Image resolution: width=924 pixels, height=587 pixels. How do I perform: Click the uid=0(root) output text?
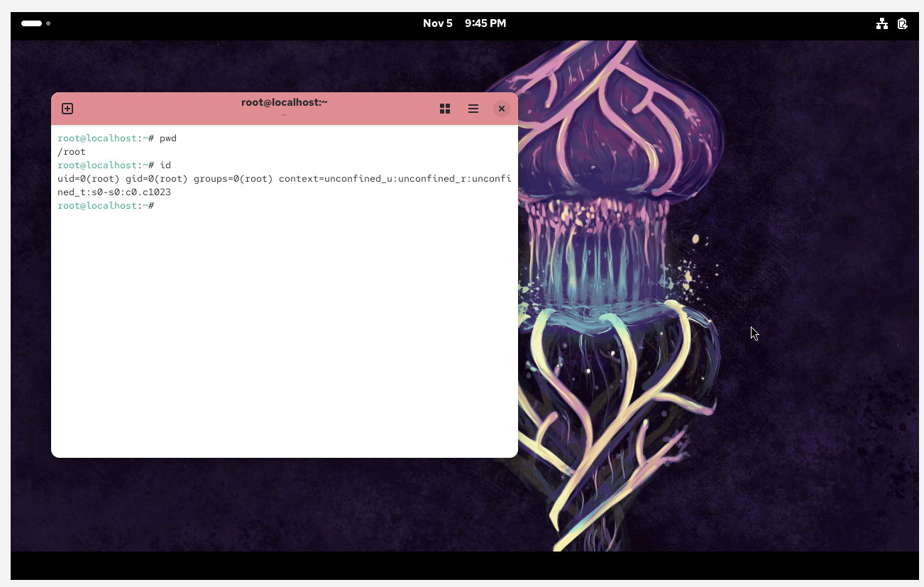[x=89, y=179]
